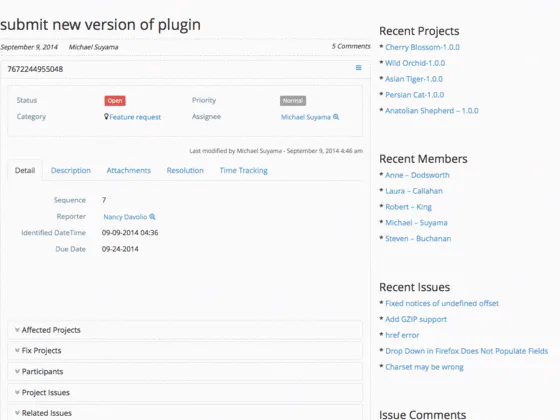Image resolution: width=560 pixels, height=420 pixels.
Task: Expand the Fix Projects section
Action: [185, 351]
